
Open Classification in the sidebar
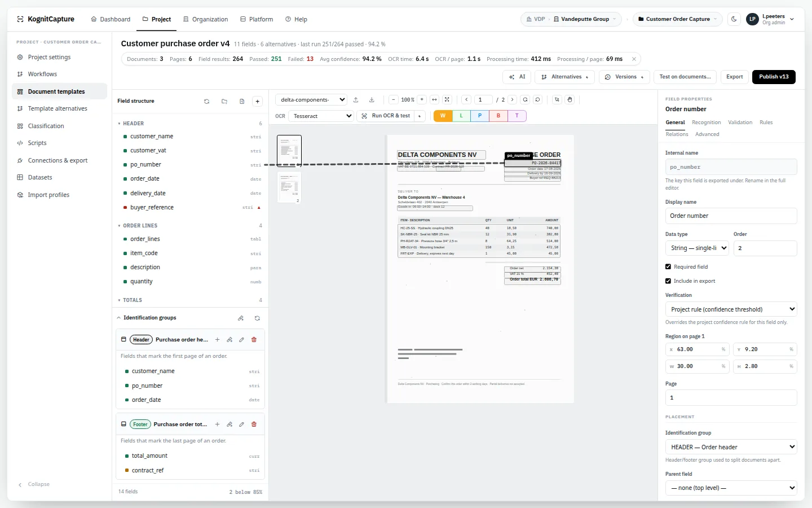tap(59, 126)
